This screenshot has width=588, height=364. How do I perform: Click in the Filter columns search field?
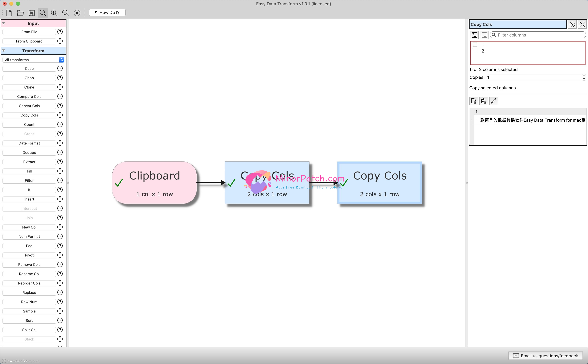(538, 35)
